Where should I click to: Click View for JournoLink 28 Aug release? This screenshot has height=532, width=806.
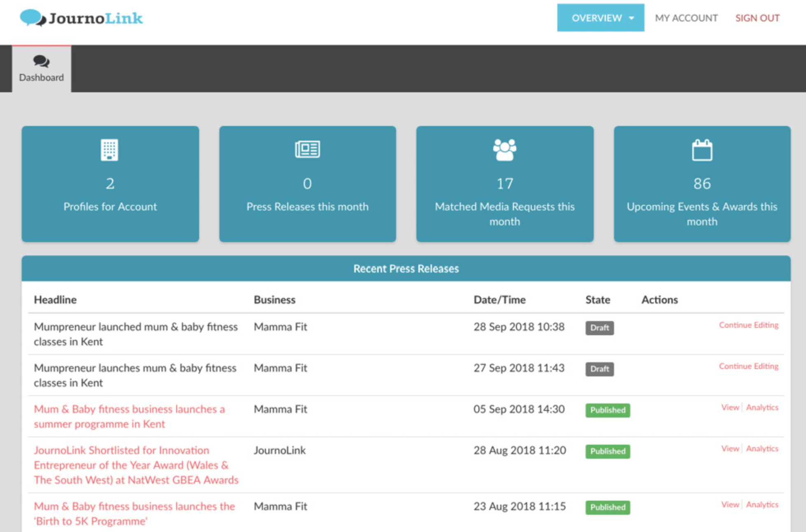pyautogui.click(x=730, y=448)
